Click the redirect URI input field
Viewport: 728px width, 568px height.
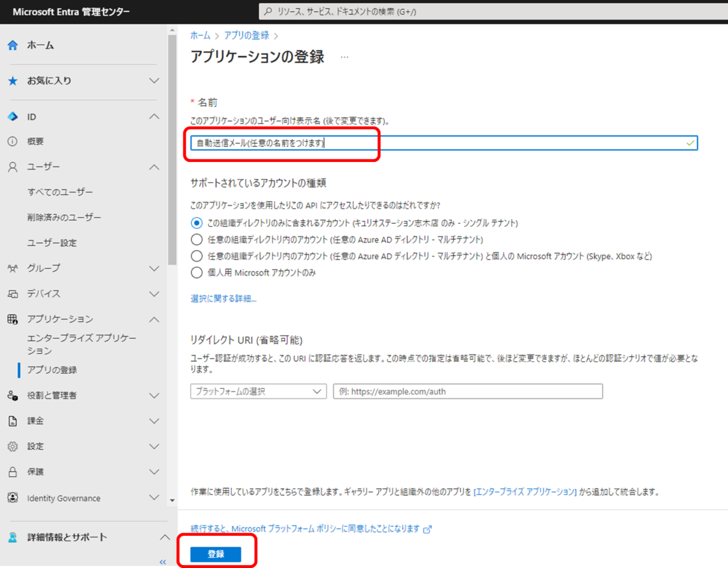[468, 391]
